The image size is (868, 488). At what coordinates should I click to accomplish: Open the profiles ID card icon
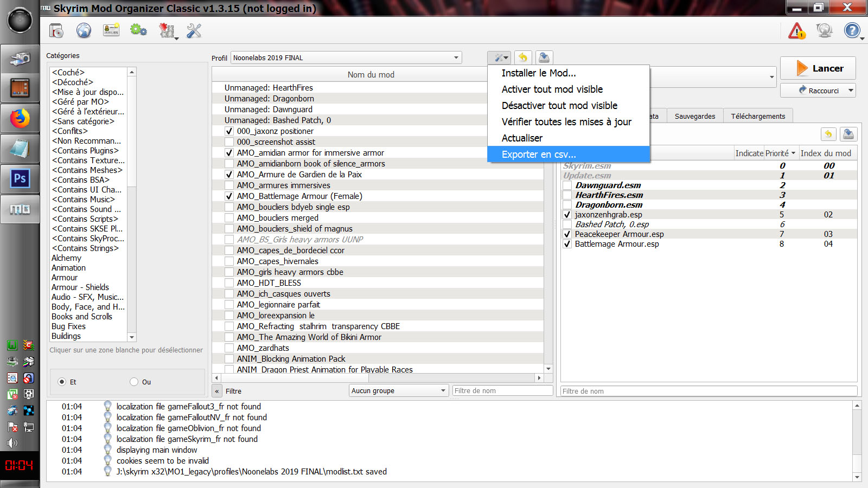point(111,30)
